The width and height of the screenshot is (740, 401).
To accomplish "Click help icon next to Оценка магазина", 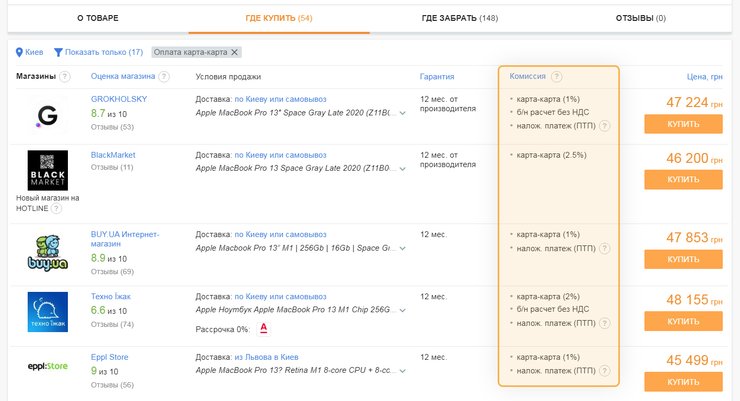I will [x=164, y=77].
